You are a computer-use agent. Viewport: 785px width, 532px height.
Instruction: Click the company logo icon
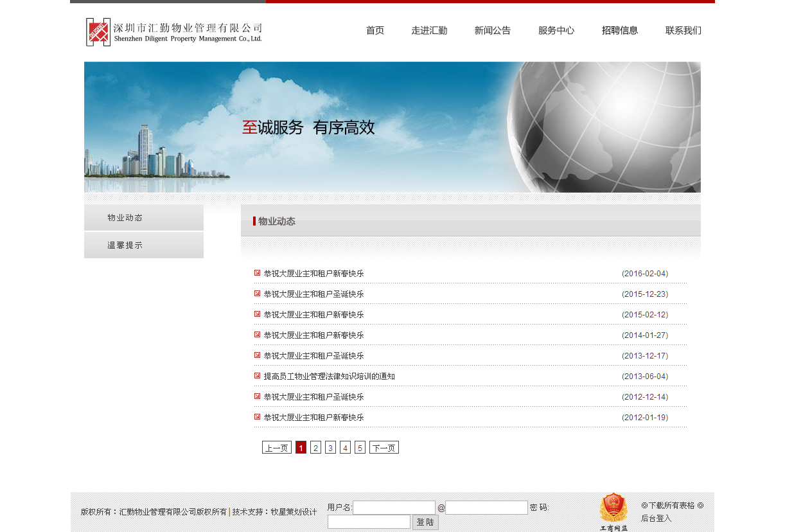(98, 31)
